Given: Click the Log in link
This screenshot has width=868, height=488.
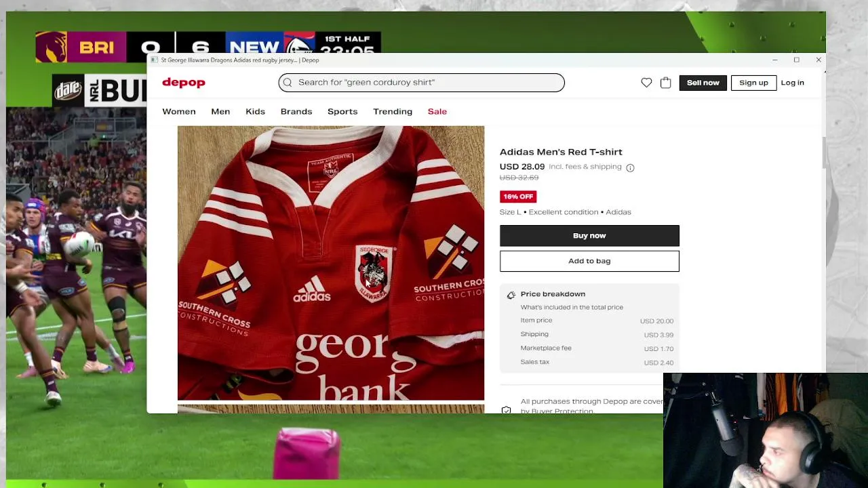Looking at the screenshot, I should point(793,83).
